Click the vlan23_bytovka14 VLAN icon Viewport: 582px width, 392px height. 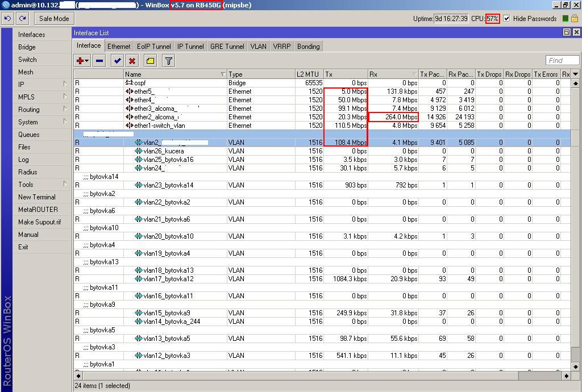pos(139,185)
